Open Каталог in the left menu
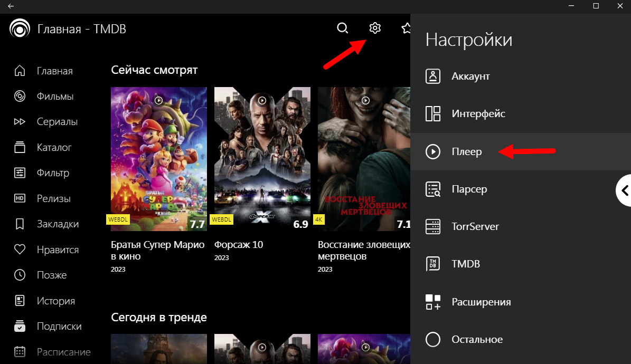Screen dimensions: 631x364 coord(54,147)
